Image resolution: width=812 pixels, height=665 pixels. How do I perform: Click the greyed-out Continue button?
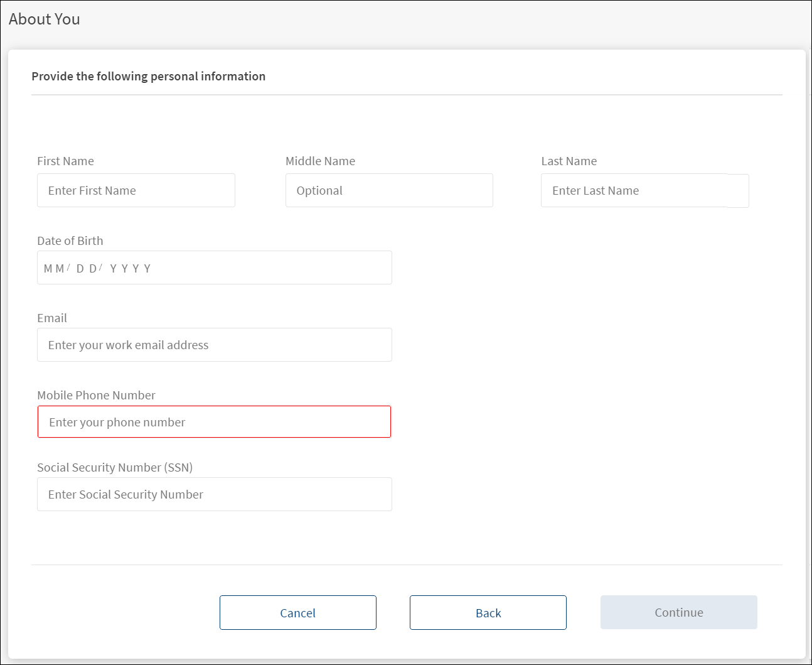[x=678, y=612]
